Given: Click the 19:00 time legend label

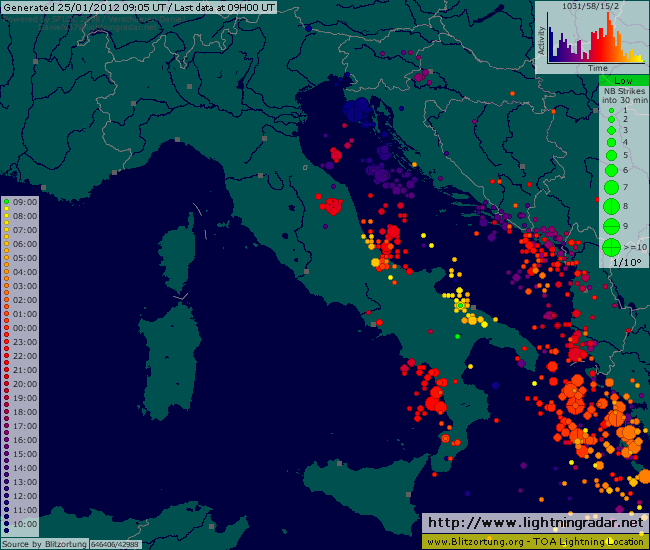Looking at the screenshot, I should pos(25,398).
